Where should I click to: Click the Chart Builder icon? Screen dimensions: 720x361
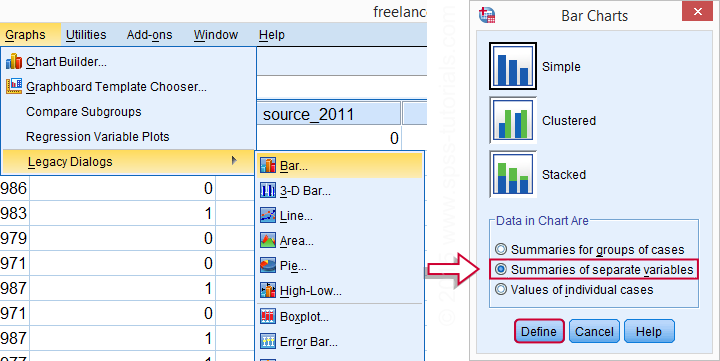pos(14,61)
